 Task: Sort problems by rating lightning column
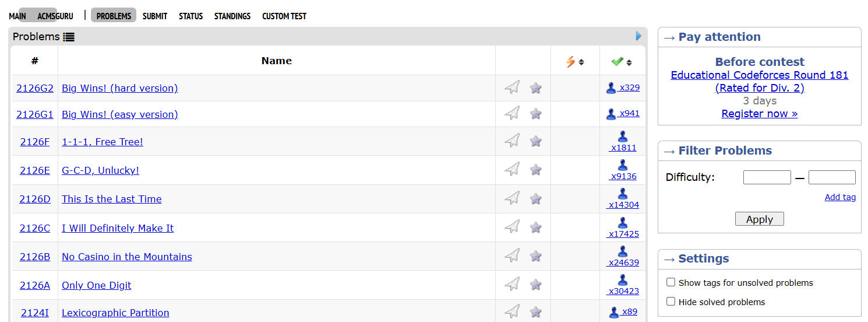[x=574, y=61]
